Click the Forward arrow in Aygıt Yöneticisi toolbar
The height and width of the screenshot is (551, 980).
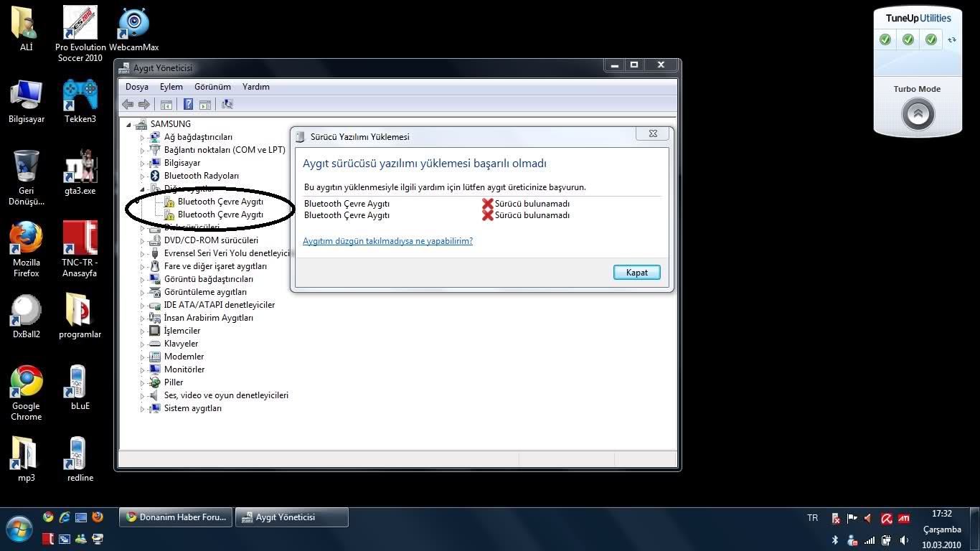144,105
